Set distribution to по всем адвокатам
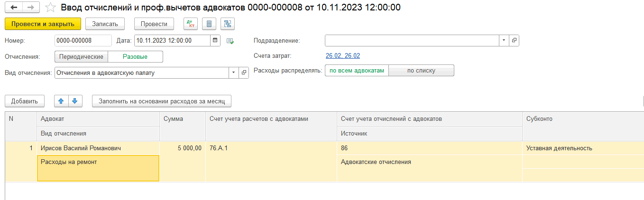 pos(357,71)
